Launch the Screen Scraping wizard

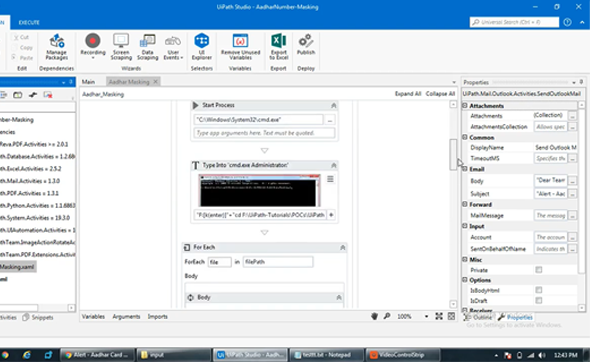point(121,47)
